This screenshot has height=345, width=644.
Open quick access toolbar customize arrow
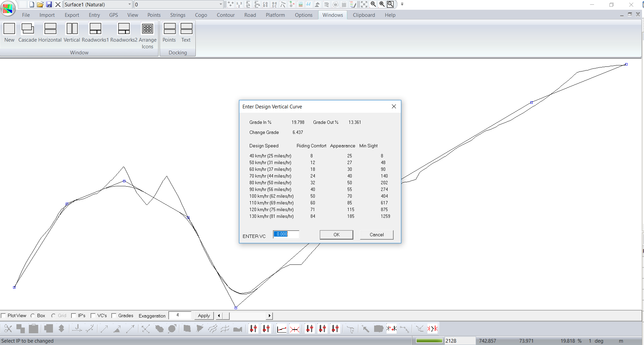click(x=402, y=4)
